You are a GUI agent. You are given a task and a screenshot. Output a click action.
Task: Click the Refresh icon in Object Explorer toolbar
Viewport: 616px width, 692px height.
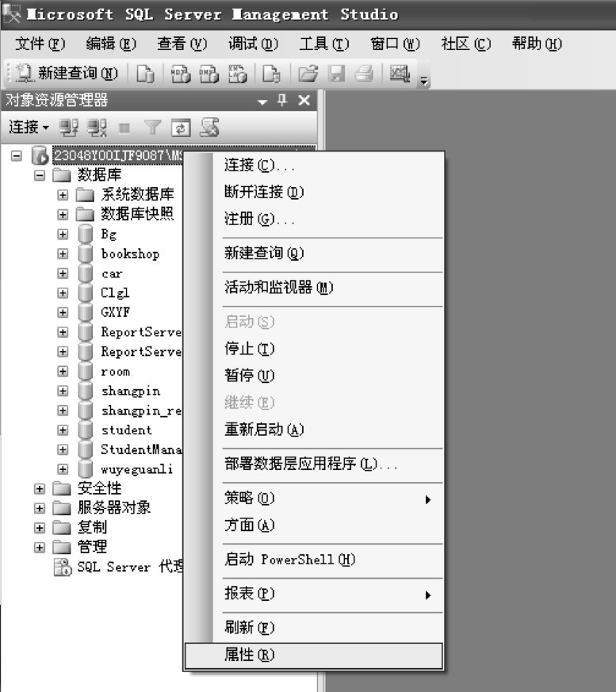181,128
